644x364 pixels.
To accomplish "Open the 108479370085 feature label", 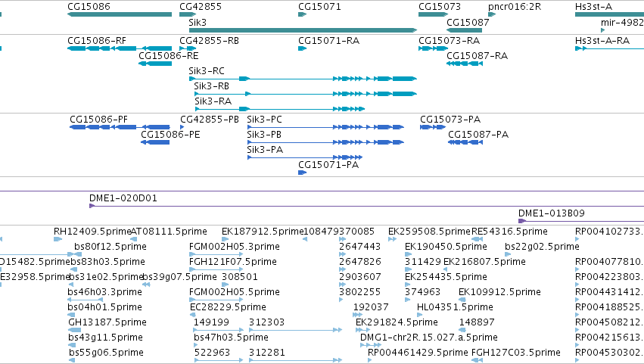I will (339, 232).
